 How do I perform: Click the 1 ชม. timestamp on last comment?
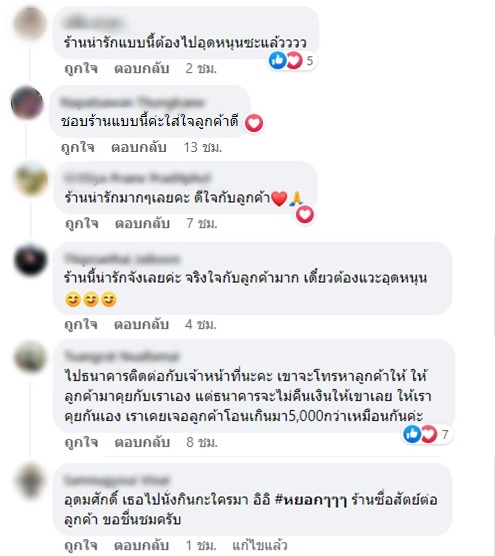[201, 545]
